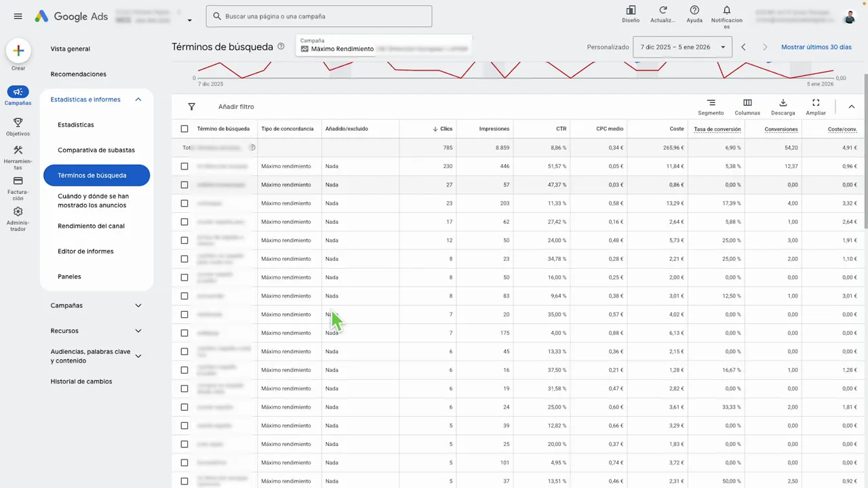
Task: Expand Audiencias, palabras clave y contenido
Action: [138, 356]
